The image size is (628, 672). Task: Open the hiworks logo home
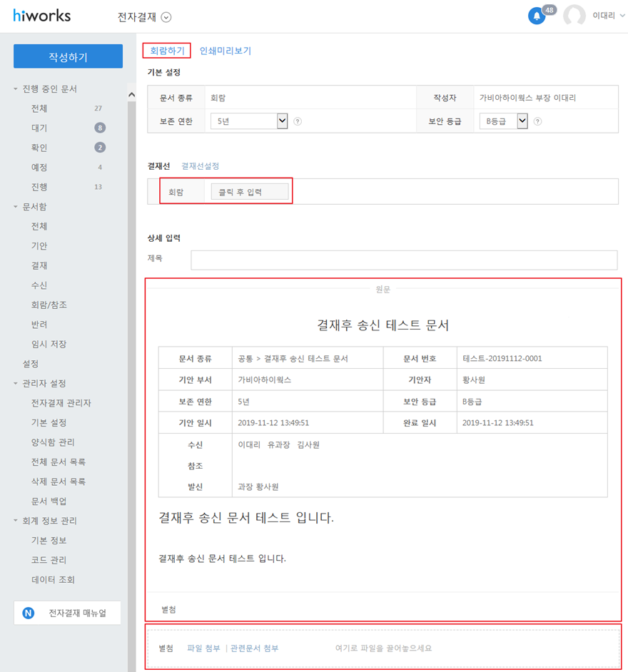click(41, 16)
